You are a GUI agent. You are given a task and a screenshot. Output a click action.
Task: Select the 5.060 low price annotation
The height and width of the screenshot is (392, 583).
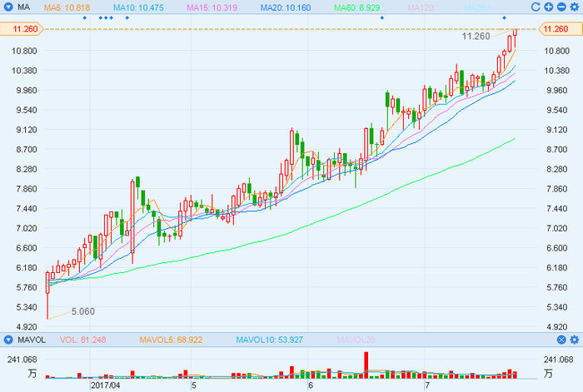[83, 311]
